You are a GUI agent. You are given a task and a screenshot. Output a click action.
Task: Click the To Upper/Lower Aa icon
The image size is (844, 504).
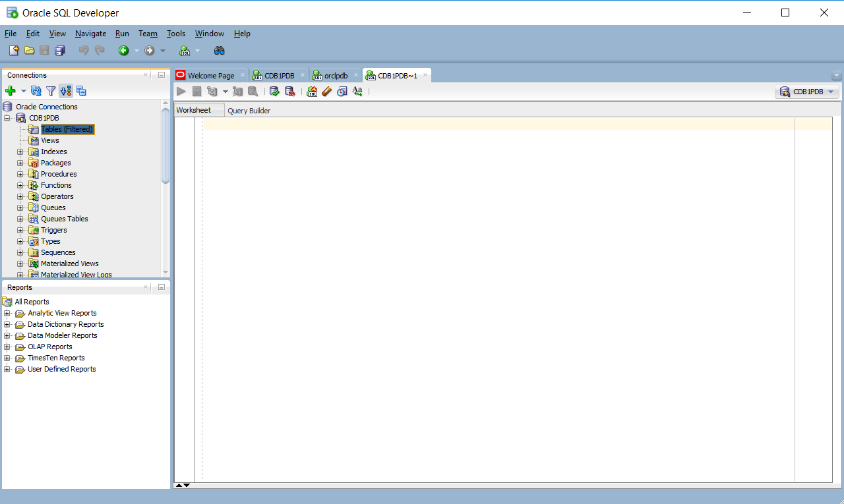[x=357, y=92]
